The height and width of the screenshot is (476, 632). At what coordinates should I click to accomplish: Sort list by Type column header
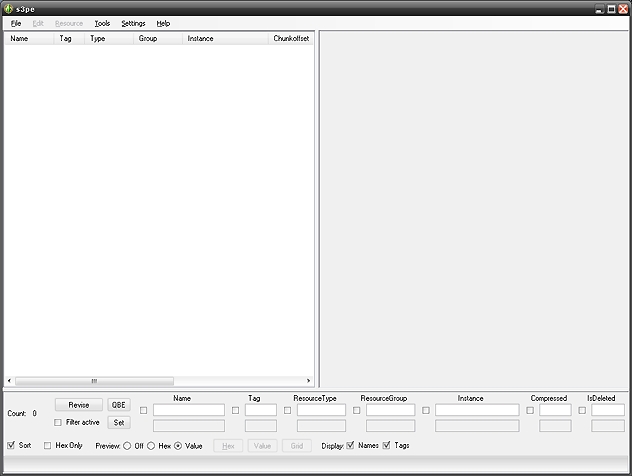coord(97,39)
